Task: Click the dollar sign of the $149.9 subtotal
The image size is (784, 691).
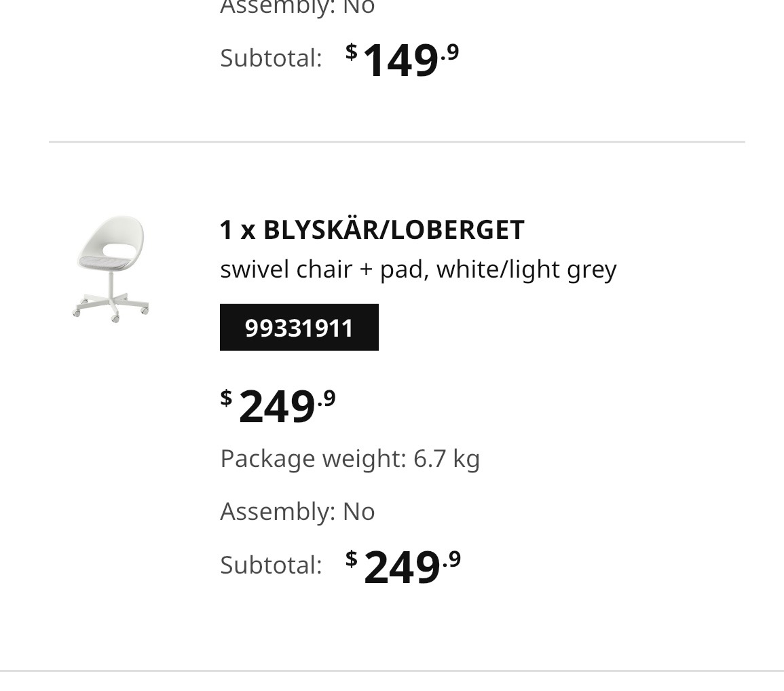Action: (x=351, y=51)
